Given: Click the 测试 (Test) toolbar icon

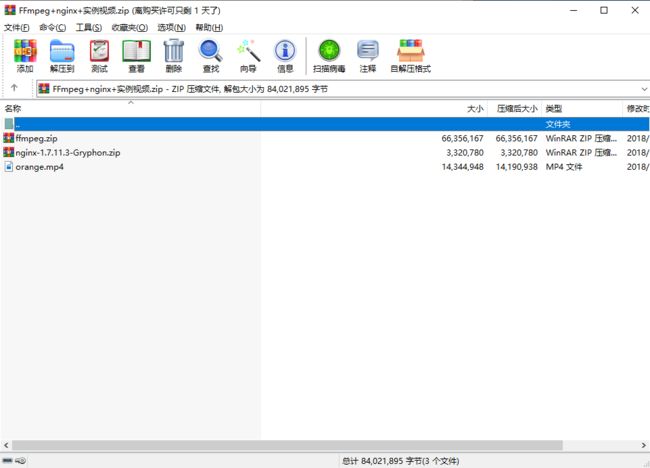Looking at the screenshot, I should coord(99,51).
